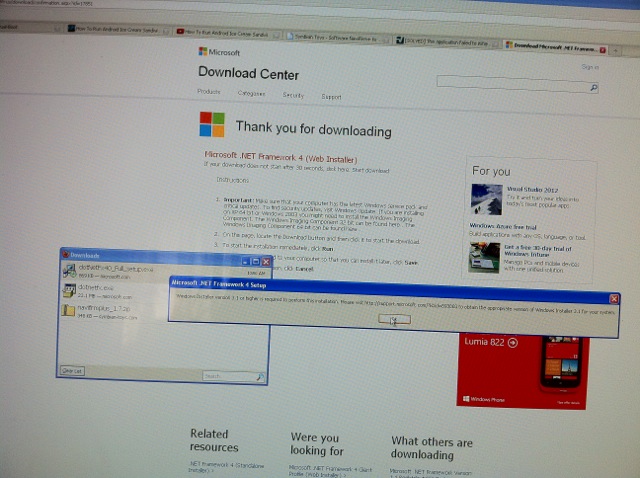
Task: Open the Products menu in Download Center
Action: [x=209, y=93]
